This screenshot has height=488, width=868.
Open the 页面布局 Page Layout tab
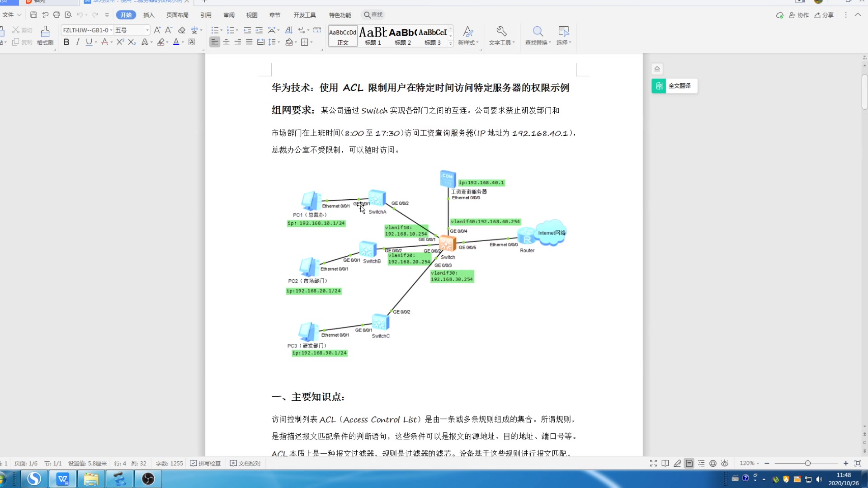pos(177,15)
